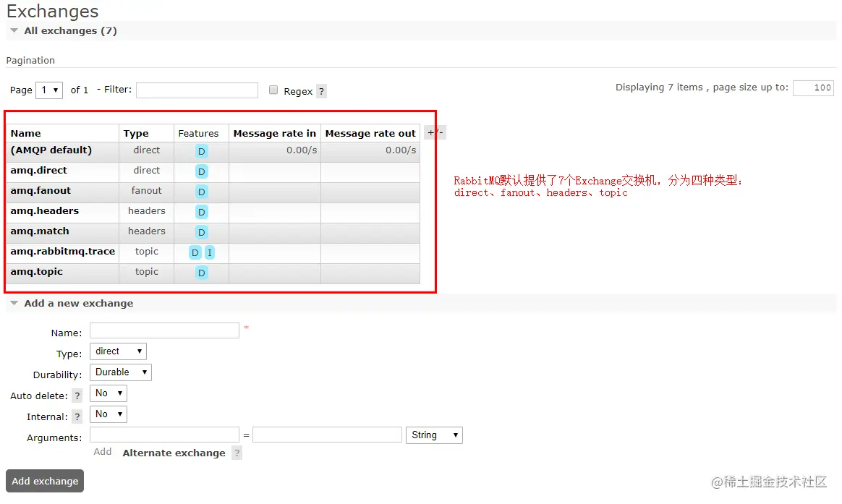This screenshot has height=504, width=842.
Task: Open the Page number dropdown
Action: click(49, 90)
